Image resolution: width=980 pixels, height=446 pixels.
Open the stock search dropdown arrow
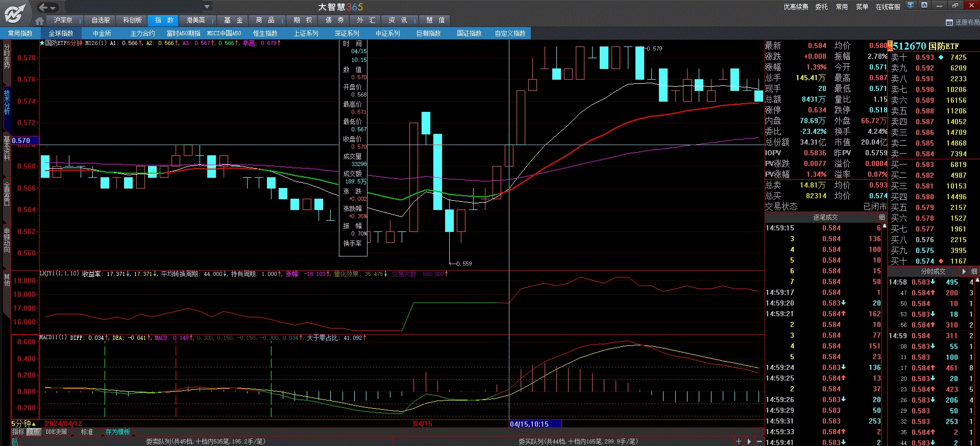(x=207, y=7)
